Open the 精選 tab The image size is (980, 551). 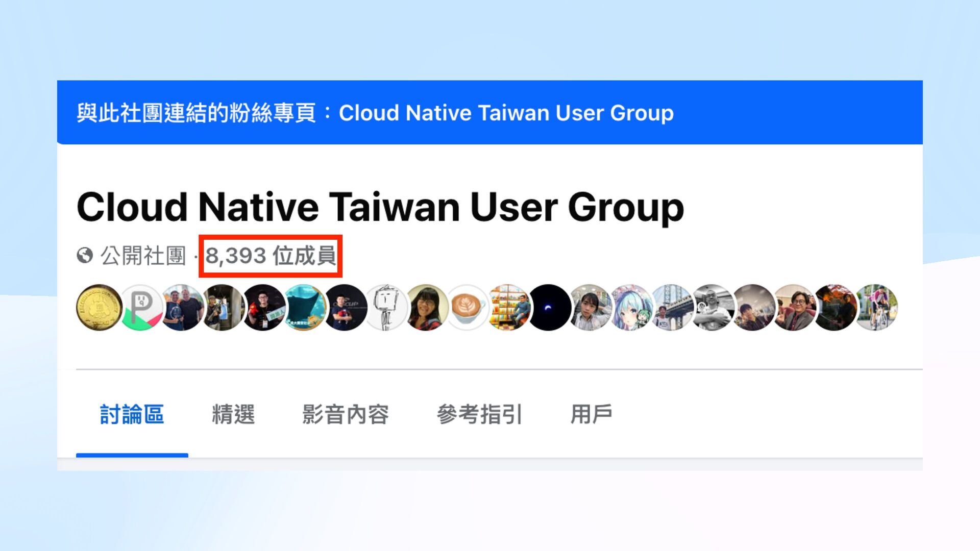point(233,414)
